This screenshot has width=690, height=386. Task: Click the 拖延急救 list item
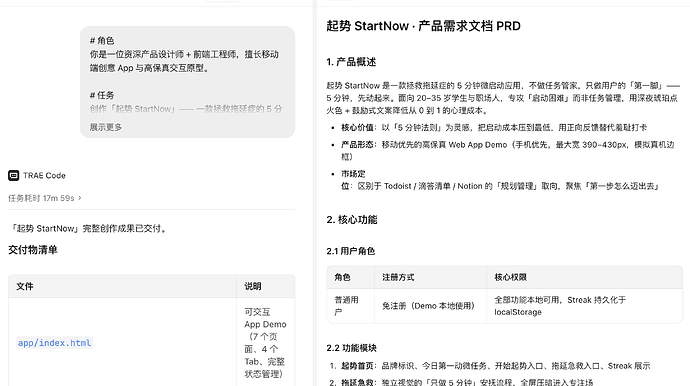[467, 382]
